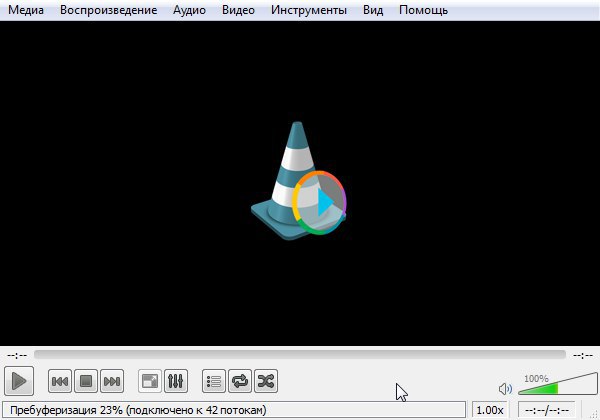Screen dimensions: 600x420
Task: Click the 1.00x playback speed indicator
Action: click(x=490, y=410)
